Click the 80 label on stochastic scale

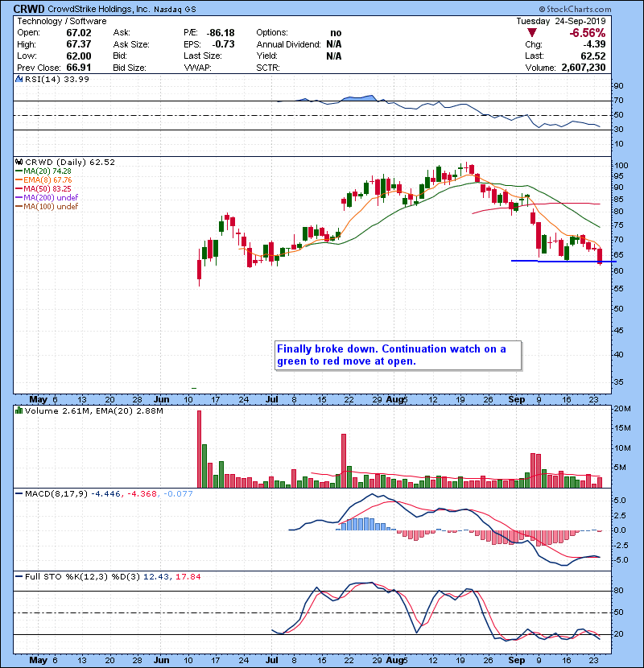[618, 591]
